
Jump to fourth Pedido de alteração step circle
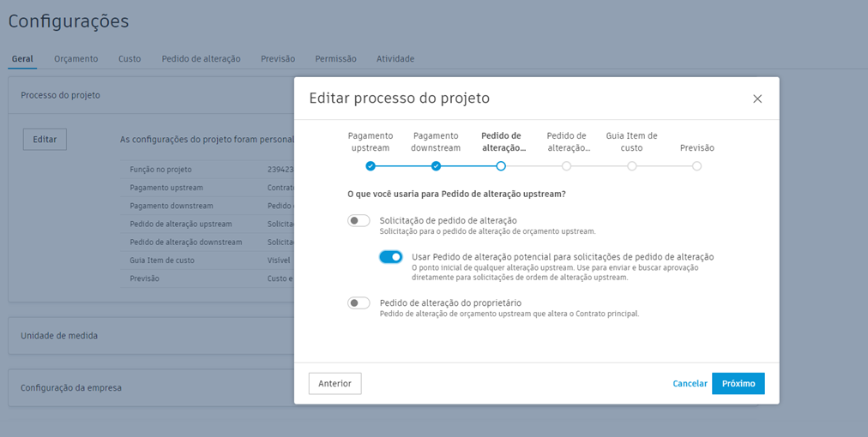[566, 166]
